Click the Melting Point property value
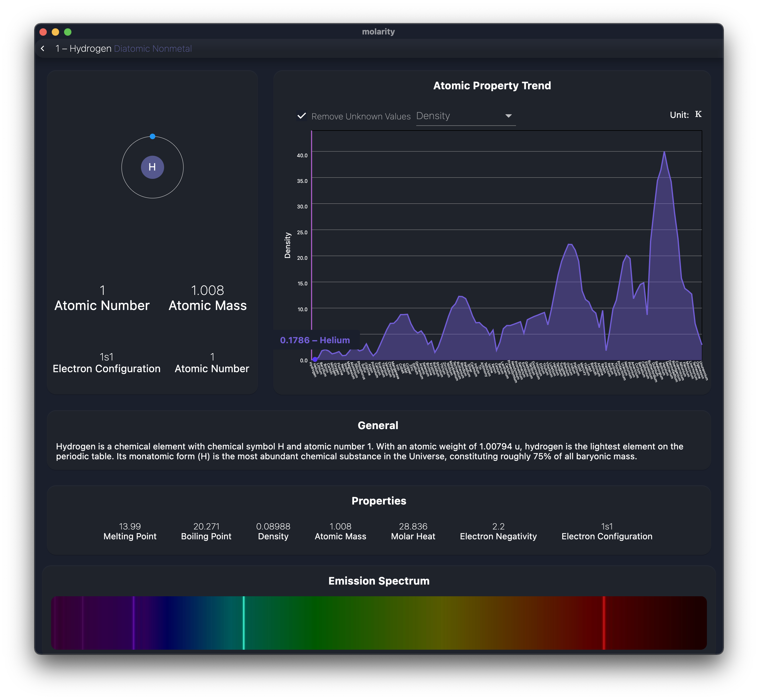The height and width of the screenshot is (700, 758). point(130,526)
